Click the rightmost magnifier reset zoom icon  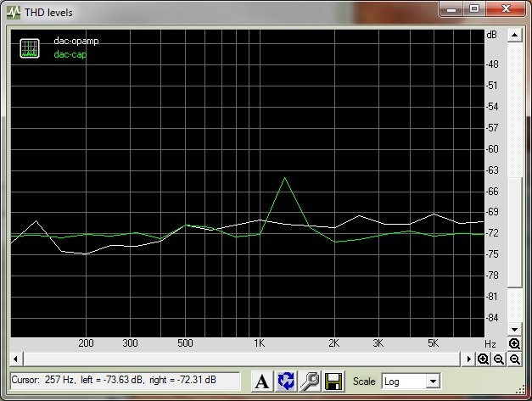coord(515,359)
